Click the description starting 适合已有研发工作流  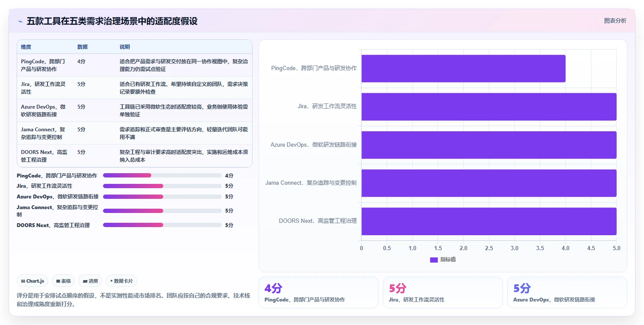coord(184,88)
